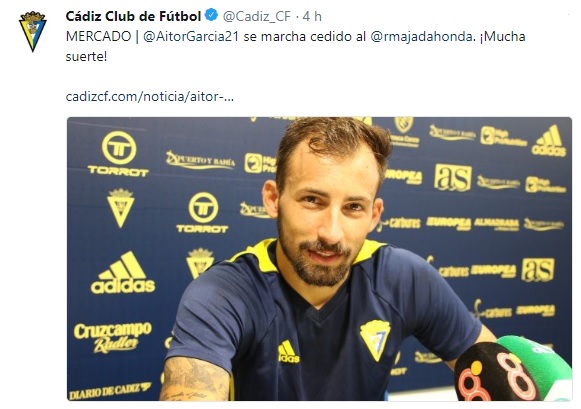Screen dimensions: 581x409
Task: Select the word MERCADO in the tweet
Action: click(99, 37)
